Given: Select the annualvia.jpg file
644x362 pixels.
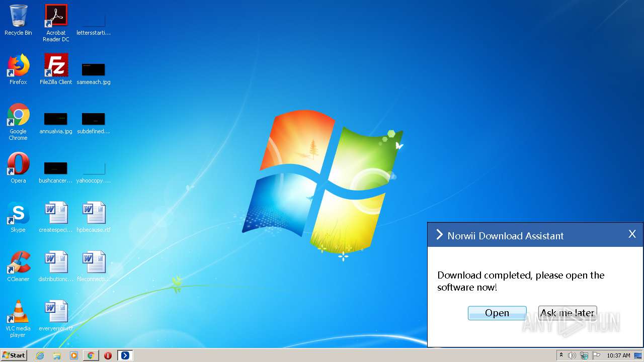Looking at the screenshot, I should [56, 124].
